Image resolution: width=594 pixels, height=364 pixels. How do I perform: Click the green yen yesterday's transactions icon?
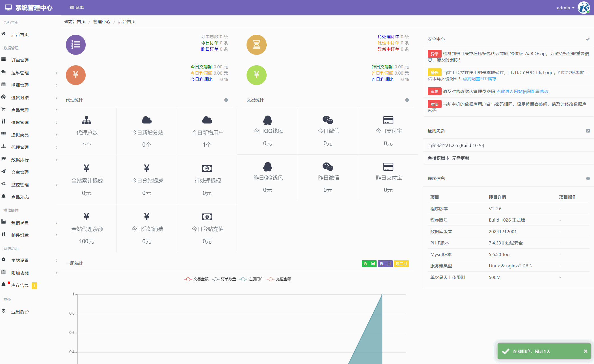coord(256,75)
